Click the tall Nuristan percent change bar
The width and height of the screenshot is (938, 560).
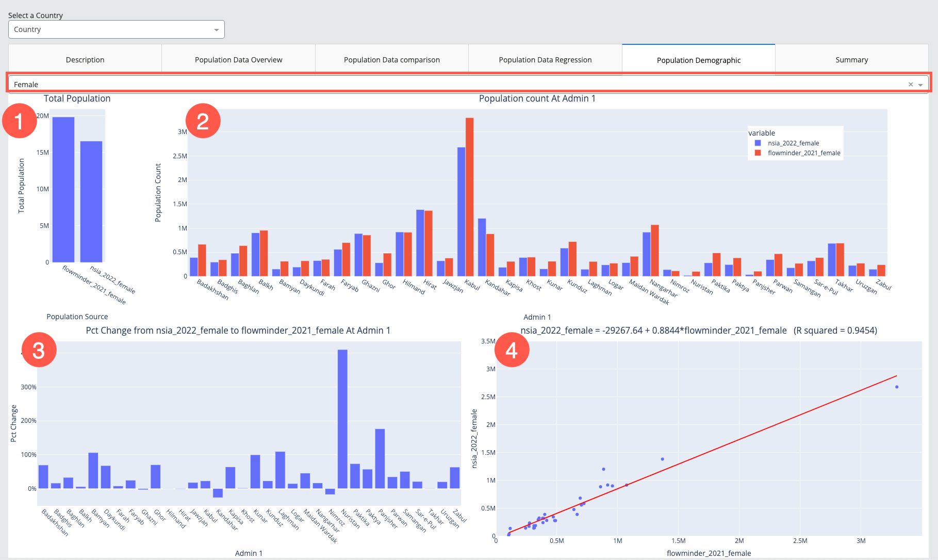click(x=342, y=418)
